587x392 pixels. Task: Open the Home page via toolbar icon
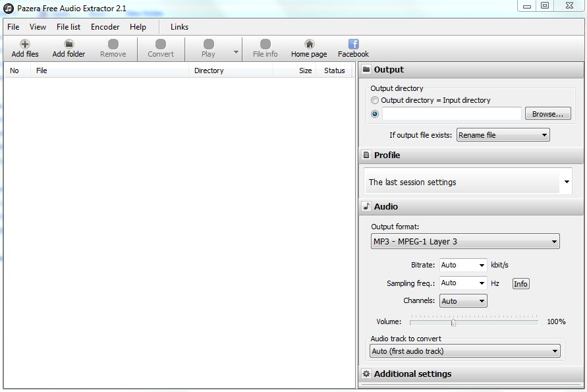pyautogui.click(x=308, y=49)
